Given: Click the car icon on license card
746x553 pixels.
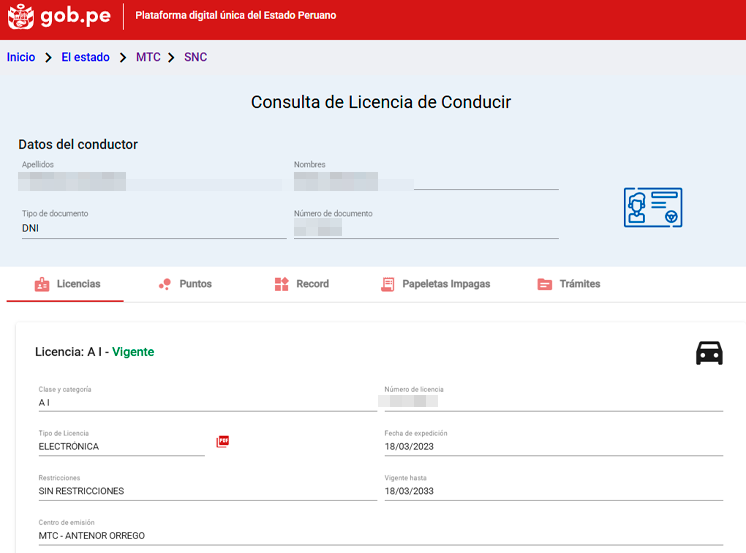Looking at the screenshot, I should (x=709, y=353).
